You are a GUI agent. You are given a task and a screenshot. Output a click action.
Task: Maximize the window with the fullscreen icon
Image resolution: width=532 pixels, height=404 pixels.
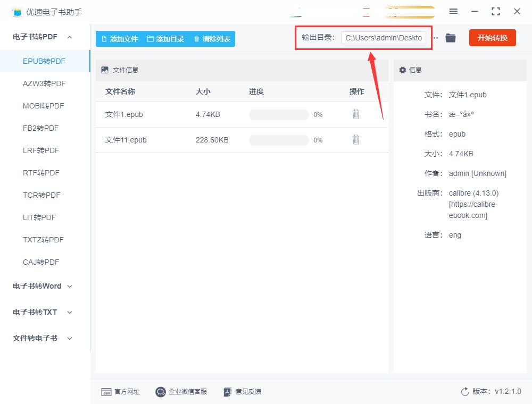496,12
